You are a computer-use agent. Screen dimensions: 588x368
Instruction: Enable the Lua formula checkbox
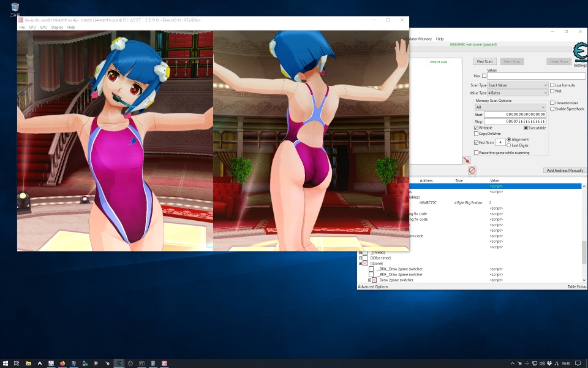pyautogui.click(x=552, y=85)
